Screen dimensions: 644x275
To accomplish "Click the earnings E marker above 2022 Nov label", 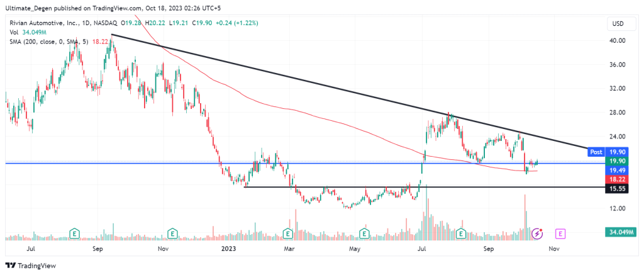I will pos(174,234).
